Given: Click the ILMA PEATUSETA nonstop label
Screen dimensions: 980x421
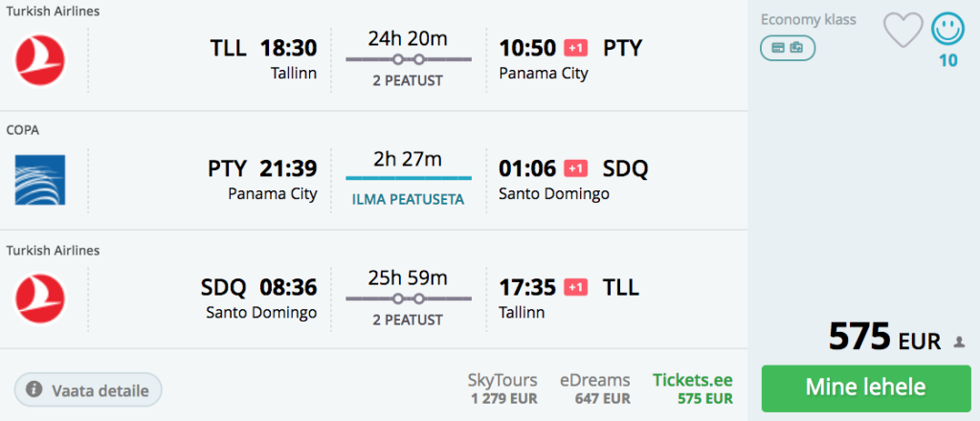Looking at the screenshot, I should pos(408,200).
